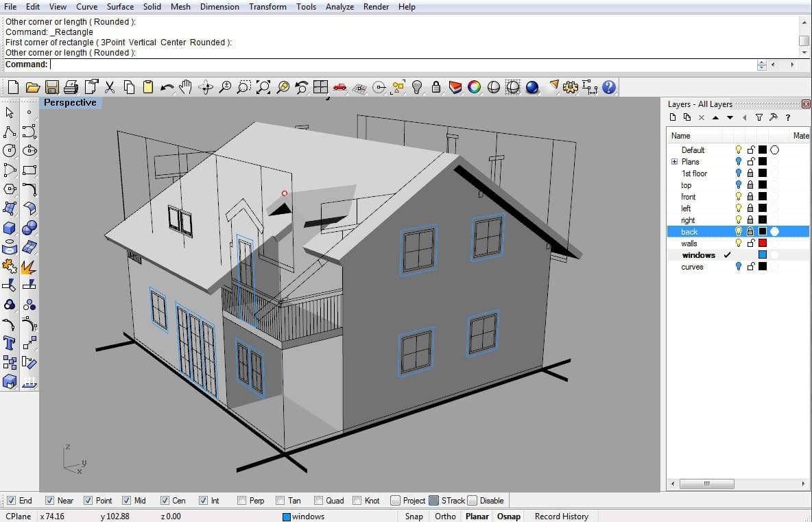Toggle visibility bulb of walls layer
The height and width of the screenshot is (522, 812).
point(739,243)
